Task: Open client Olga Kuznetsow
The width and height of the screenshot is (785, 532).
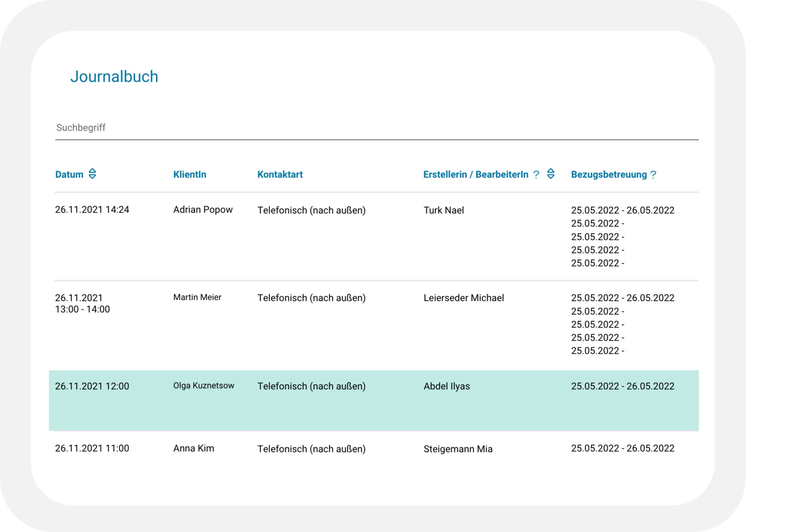Action: [204, 386]
